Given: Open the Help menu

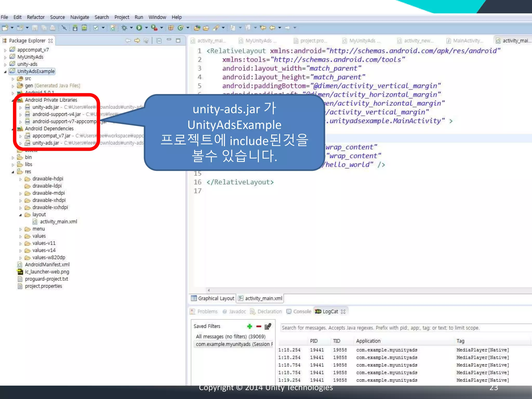Looking at the screenshot, I should point(176,17).
